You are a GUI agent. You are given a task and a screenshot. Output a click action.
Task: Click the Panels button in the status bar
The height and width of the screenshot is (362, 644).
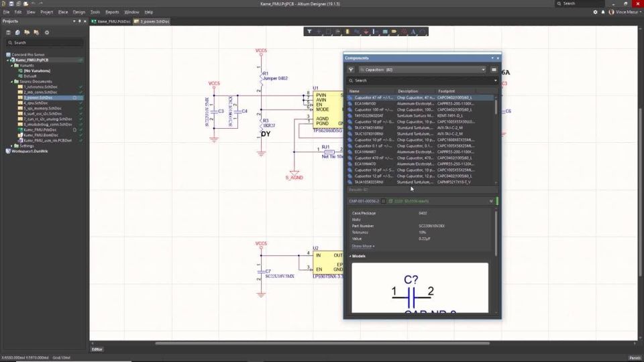coord(635,358)
